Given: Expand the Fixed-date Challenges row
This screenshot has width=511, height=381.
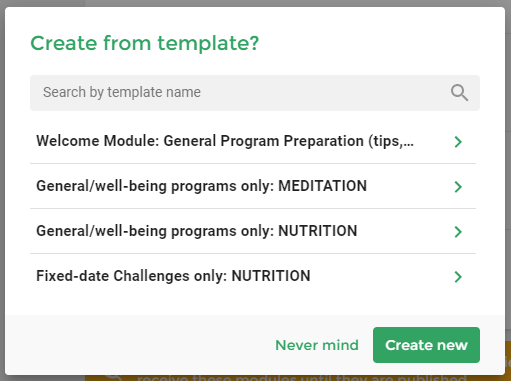Looking at the screenshot, I should point(253,276).
